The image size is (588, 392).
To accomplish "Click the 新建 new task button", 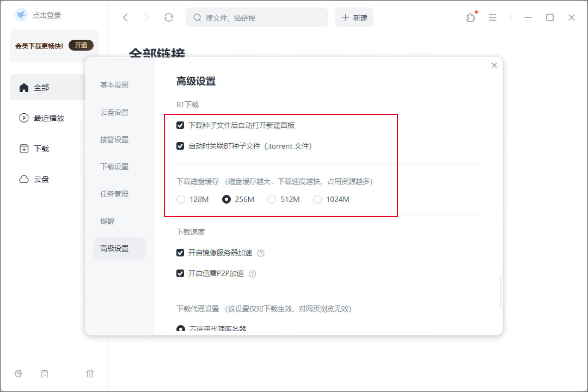I will point(354,17).
